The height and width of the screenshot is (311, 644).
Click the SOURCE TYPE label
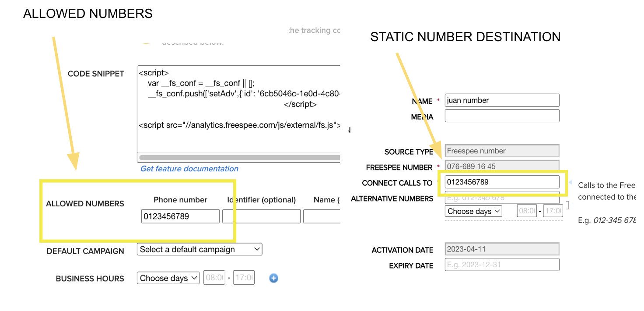pyautogui.click(x=409, y=152)
